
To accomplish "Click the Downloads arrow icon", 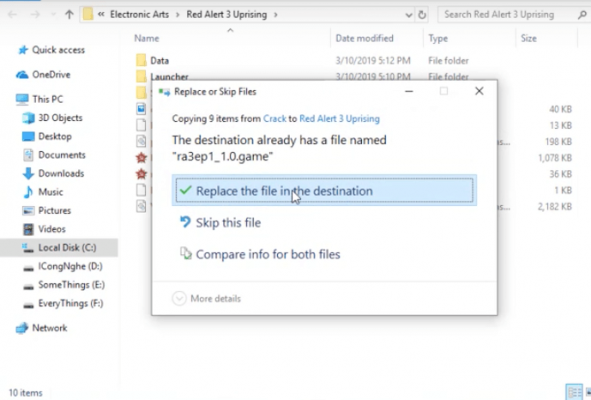I will click(x=28, y=173).
